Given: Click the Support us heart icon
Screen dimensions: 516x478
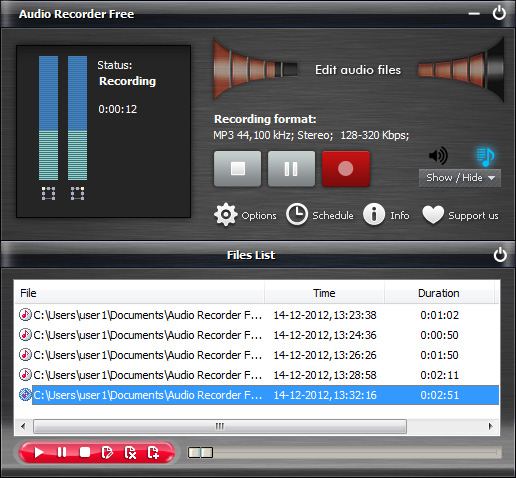Looking at the screenshot, I should point(433,215).
